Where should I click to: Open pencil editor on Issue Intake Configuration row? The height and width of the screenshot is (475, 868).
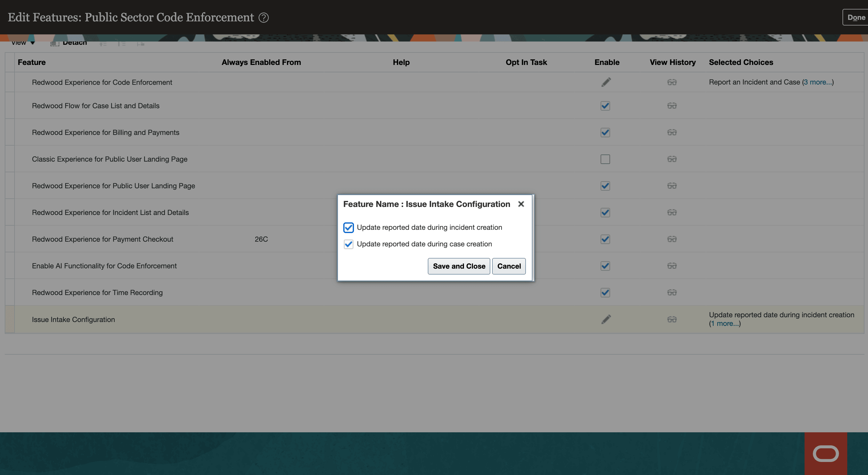(x=606, y=319)
